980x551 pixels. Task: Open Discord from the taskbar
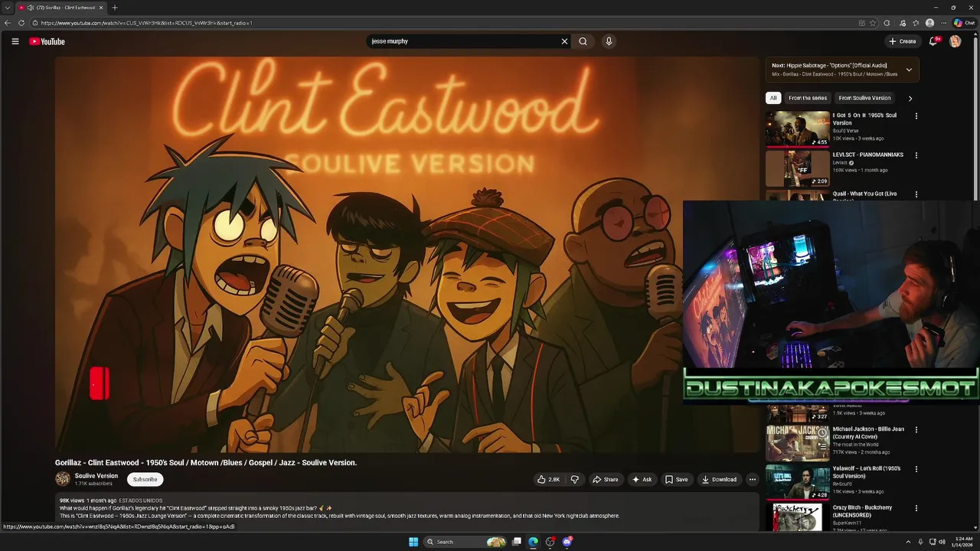tap(567, 542)
